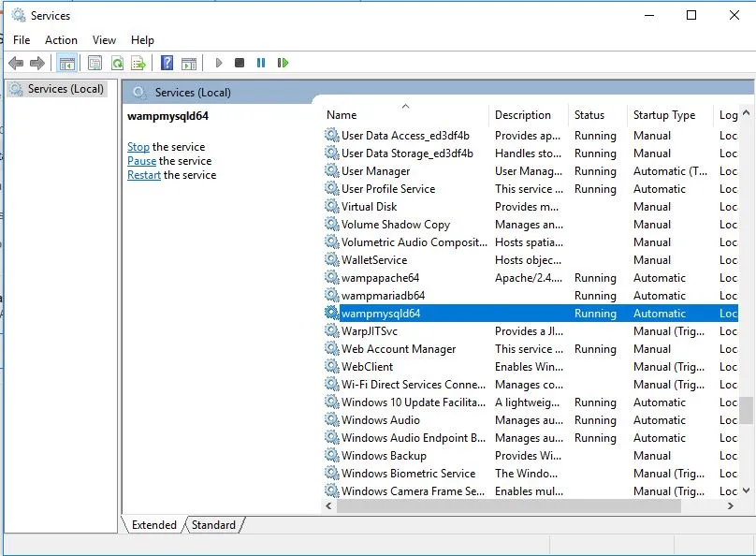The height and width of the screenshot is (556, 756).
Task: Select the wampapache64 service row
Action: (380, 278)
